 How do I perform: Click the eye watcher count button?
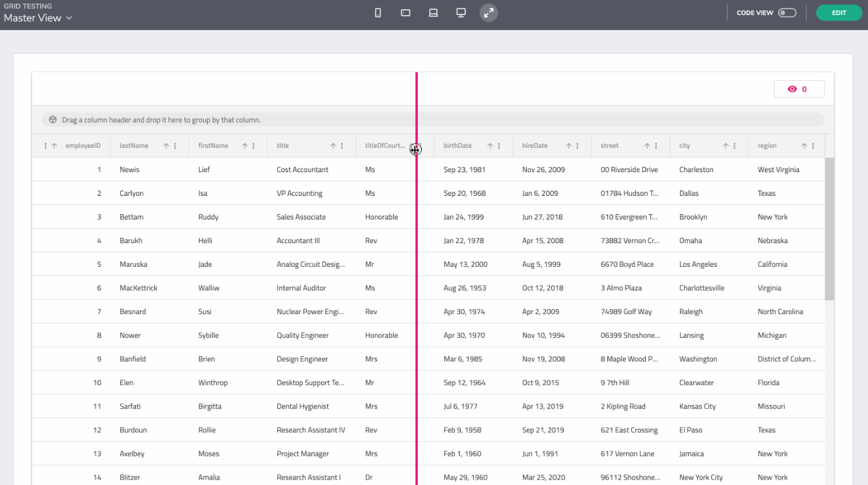799,88
